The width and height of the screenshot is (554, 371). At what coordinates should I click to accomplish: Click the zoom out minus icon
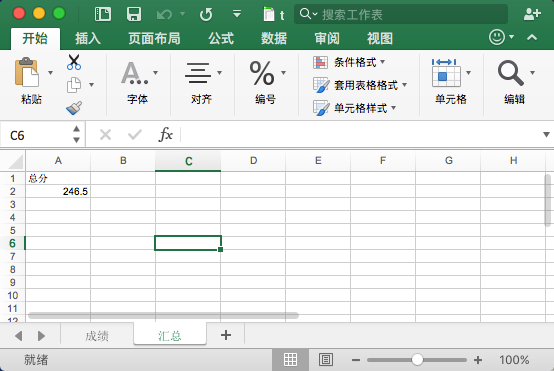[356, 360]
